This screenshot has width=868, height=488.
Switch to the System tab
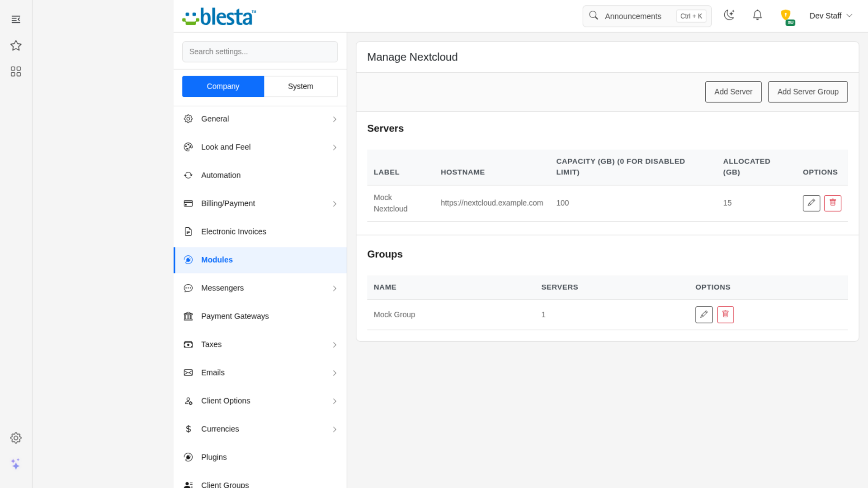[x=301, y=86]
